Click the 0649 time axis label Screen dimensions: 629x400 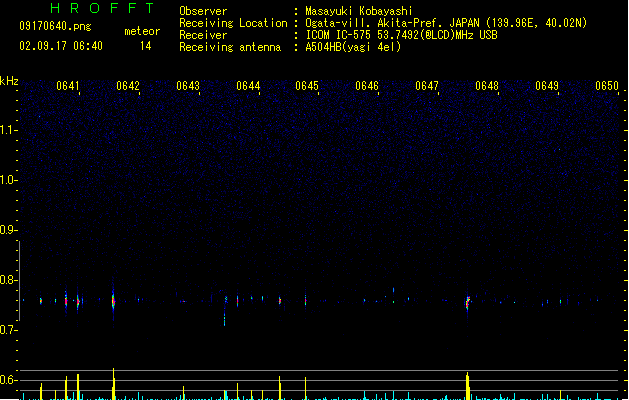tap(547, 86)
